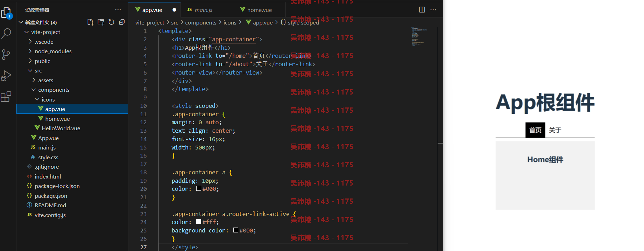
Task: Switch to the home.vue editor tab
Action: [x=259, y=10]
